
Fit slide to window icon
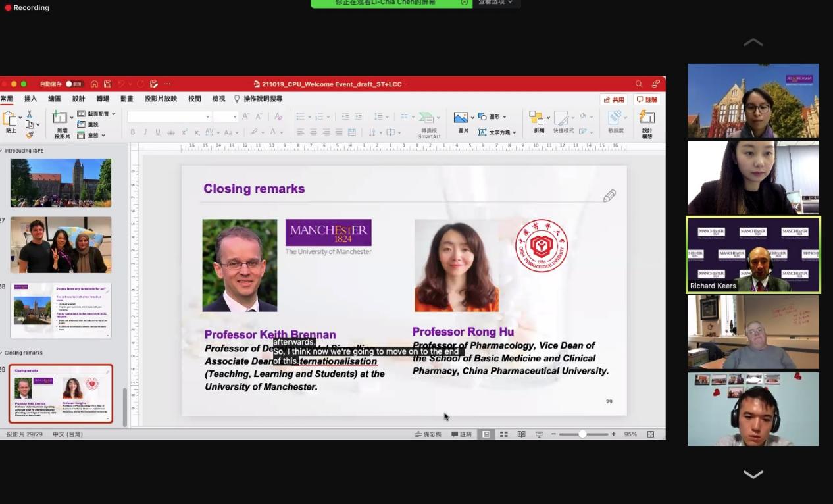(651, 434)
